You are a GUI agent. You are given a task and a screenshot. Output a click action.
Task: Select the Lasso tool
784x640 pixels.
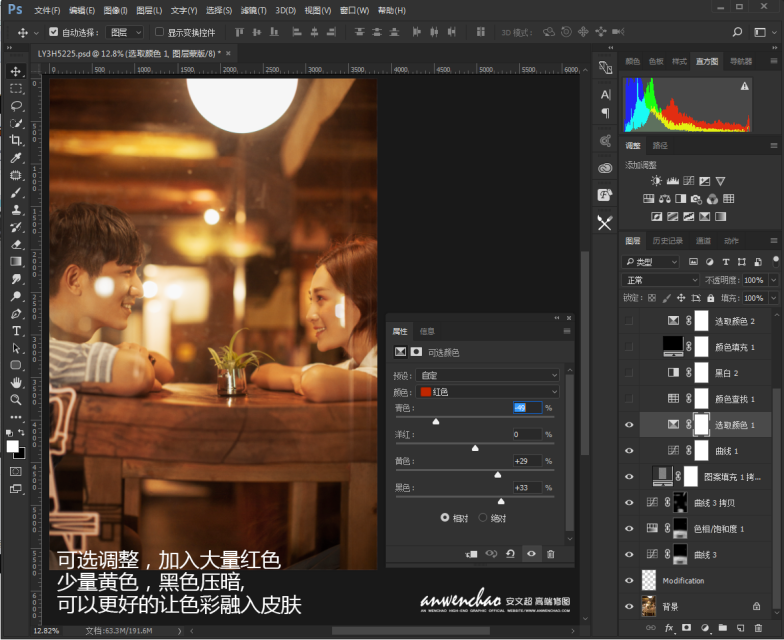[16, 106]
